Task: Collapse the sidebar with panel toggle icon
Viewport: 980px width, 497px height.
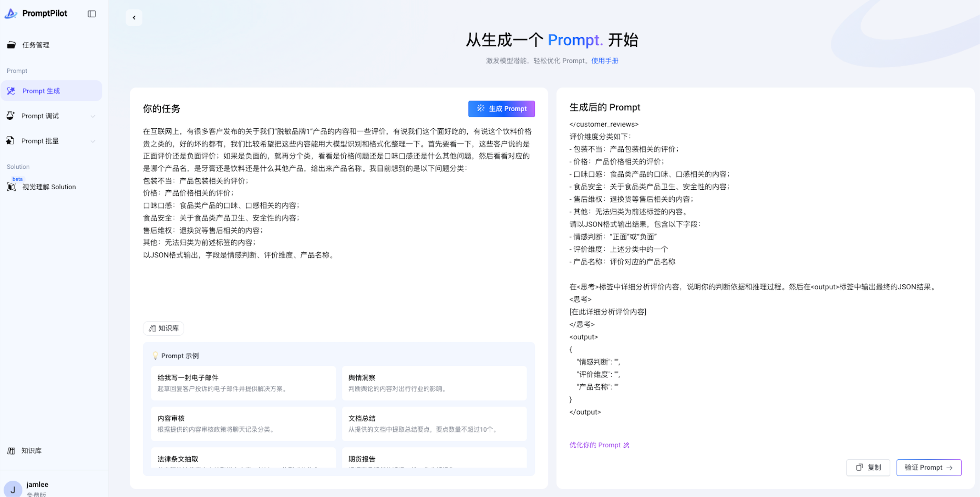Action: 92,14
